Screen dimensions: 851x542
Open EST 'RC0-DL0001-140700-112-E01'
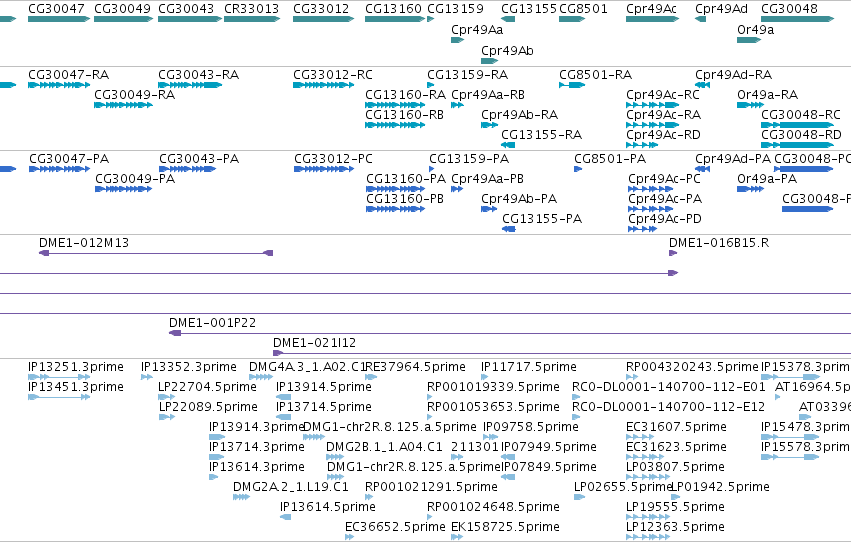pyautogui.click(x=669, y=387)
